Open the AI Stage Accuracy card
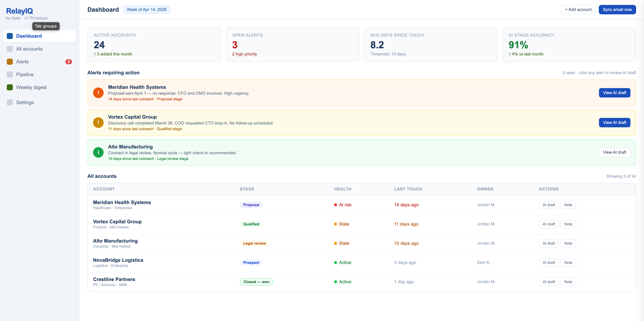 [569, 45]
